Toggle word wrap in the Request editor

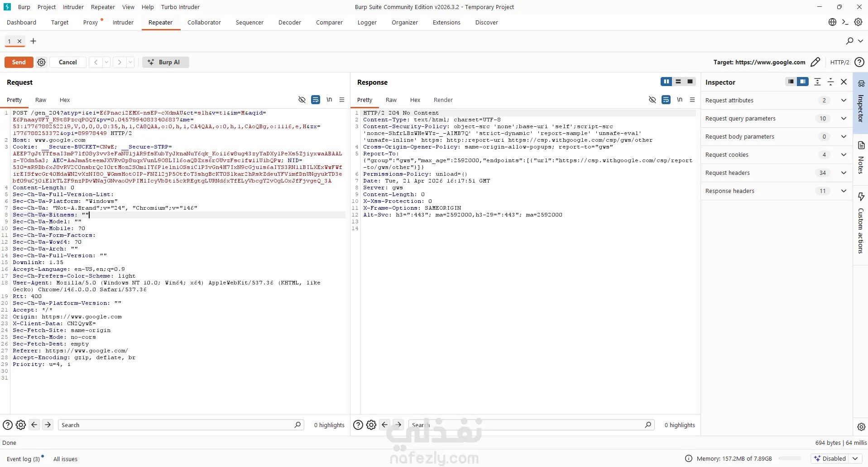click(x=316, y=100)
